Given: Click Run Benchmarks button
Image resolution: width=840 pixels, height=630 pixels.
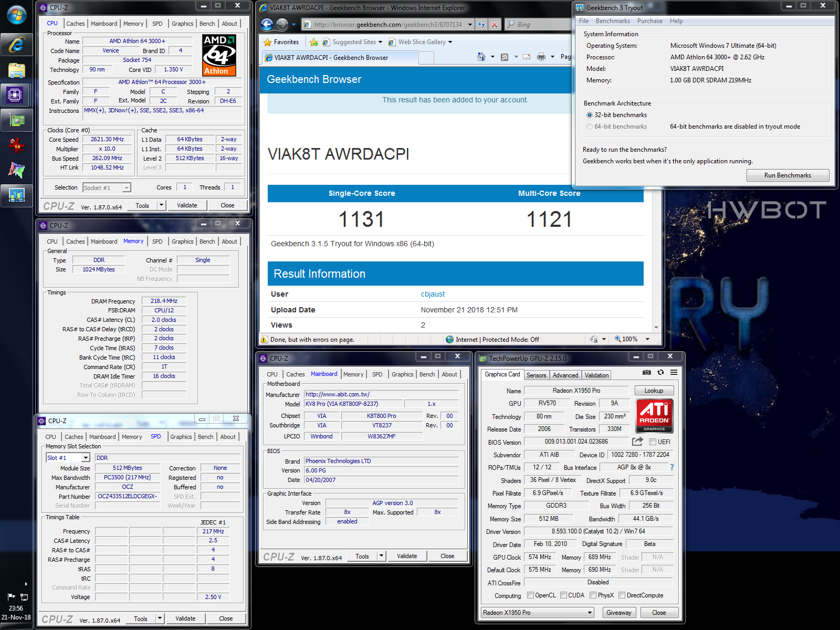Looking at the screenshot, I should point(787,175).
